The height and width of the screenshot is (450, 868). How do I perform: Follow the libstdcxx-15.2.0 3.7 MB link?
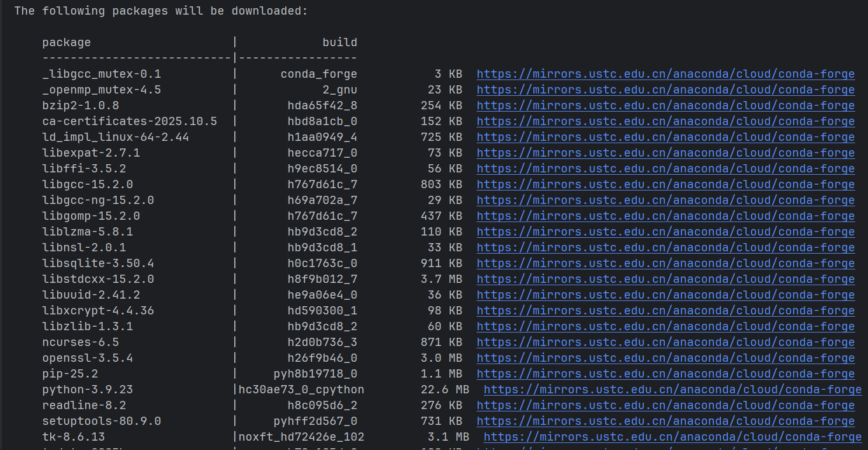tap(666, 279)
